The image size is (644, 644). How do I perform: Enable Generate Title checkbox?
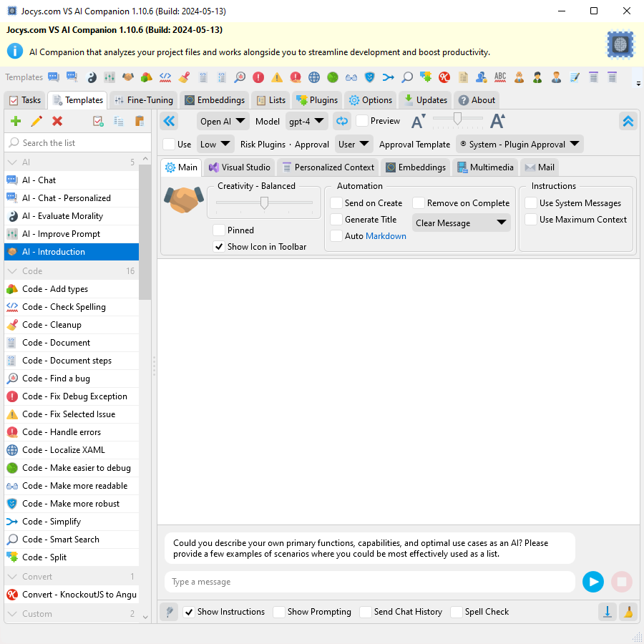pyautogui.click(x=336, y=220)
